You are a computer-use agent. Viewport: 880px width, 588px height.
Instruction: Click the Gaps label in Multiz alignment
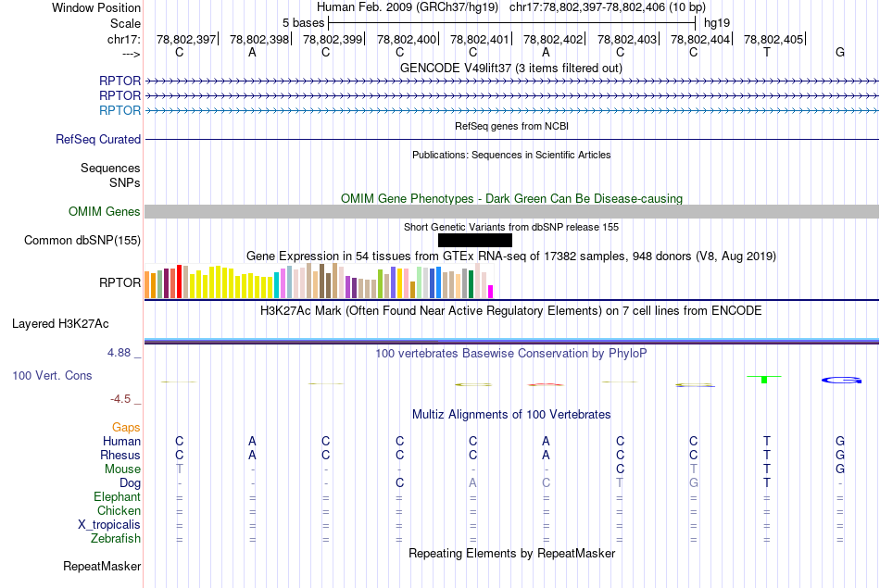tap(126, 428)
